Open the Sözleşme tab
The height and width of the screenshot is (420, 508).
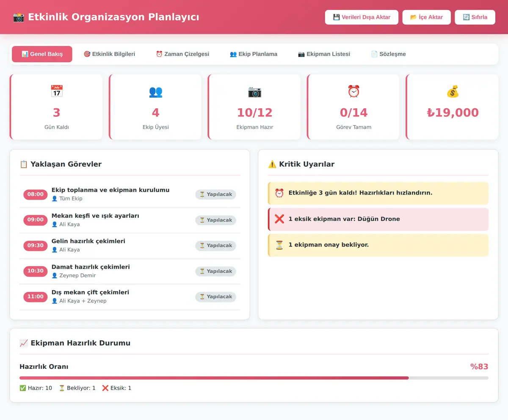click(388, 54)
